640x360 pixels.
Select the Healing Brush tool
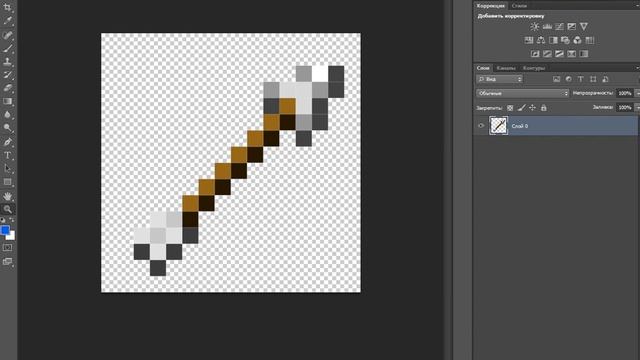7,35
